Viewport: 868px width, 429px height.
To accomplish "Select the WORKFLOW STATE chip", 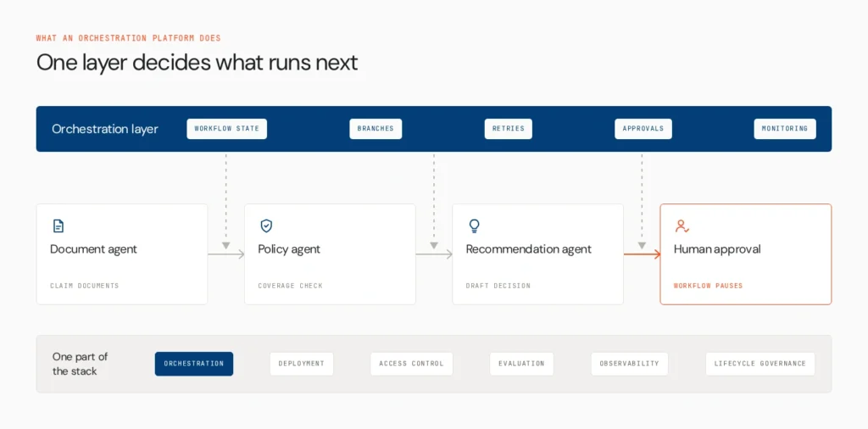I will [227, 128].
